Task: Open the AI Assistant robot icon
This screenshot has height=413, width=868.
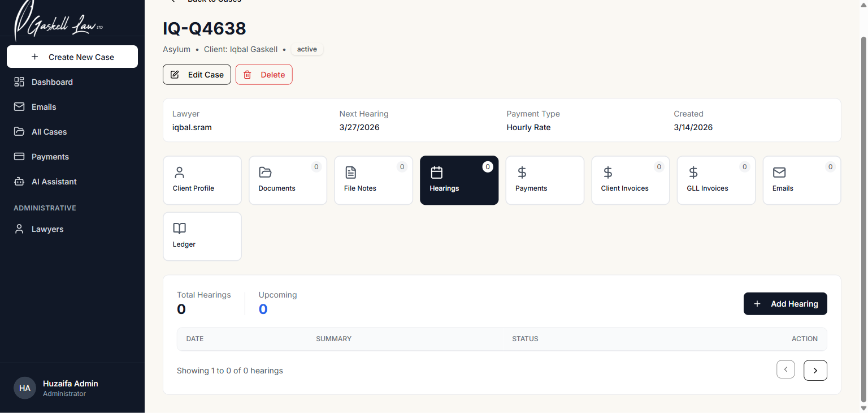Action: point(19,182)
